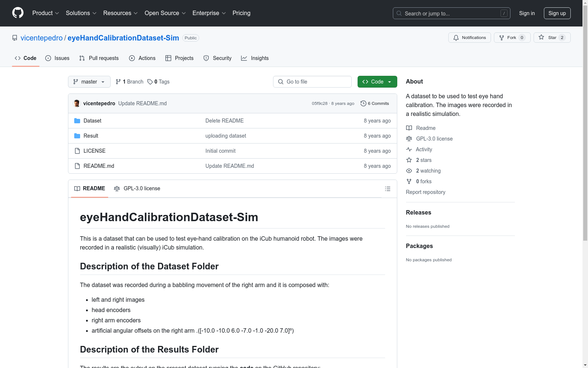Open the Dataset folder icon
This screenshot has width=588, height=368.
tap(77, 121)
